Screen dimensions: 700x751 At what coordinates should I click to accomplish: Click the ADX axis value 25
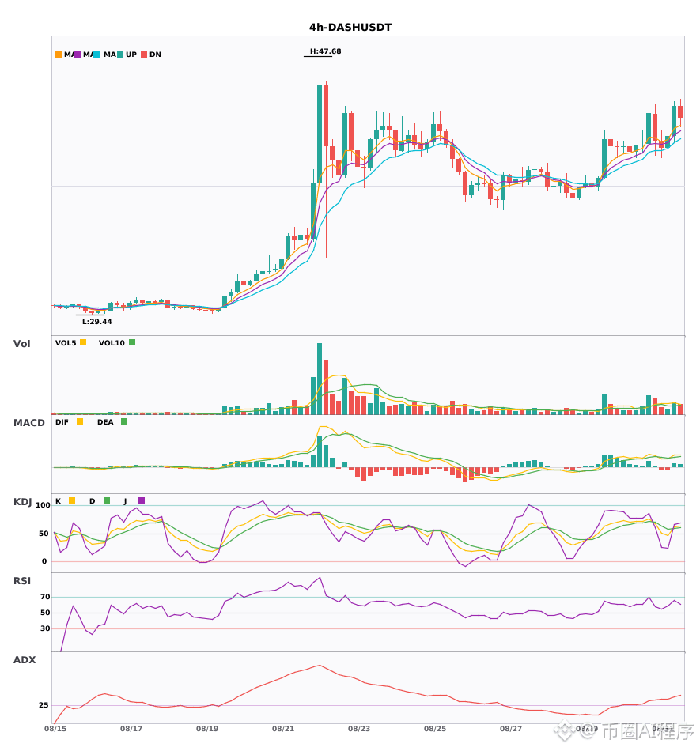click(x=44, y=705)
